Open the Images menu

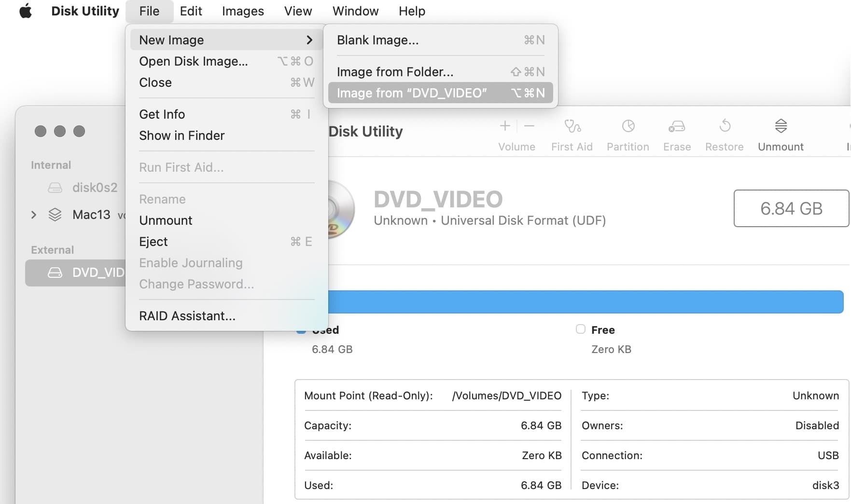(242, 11)
